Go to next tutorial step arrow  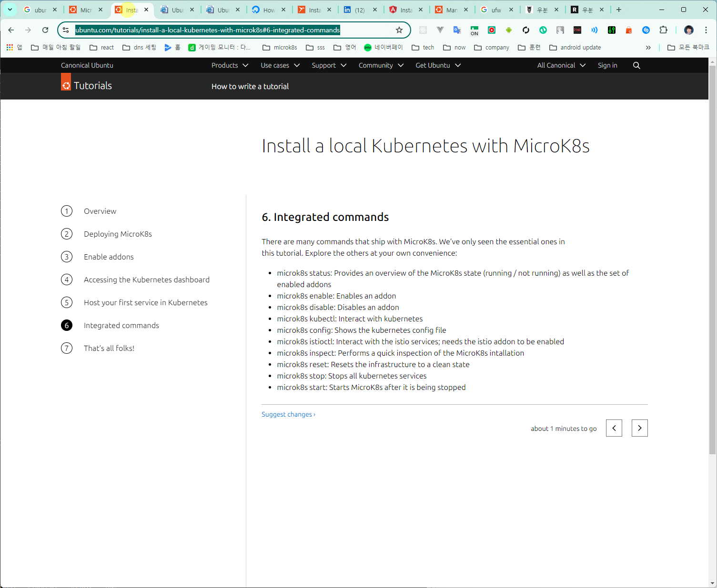pos(640,428)
